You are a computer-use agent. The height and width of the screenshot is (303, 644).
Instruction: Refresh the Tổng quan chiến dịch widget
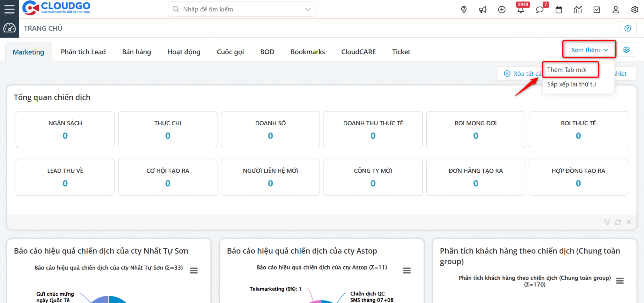(x=618, y=222)
